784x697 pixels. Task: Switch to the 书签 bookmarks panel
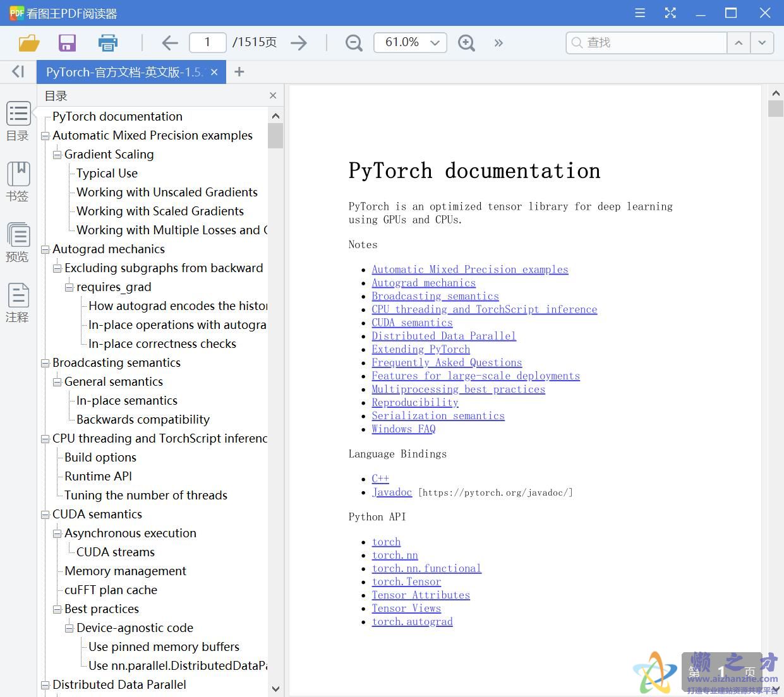18,182
